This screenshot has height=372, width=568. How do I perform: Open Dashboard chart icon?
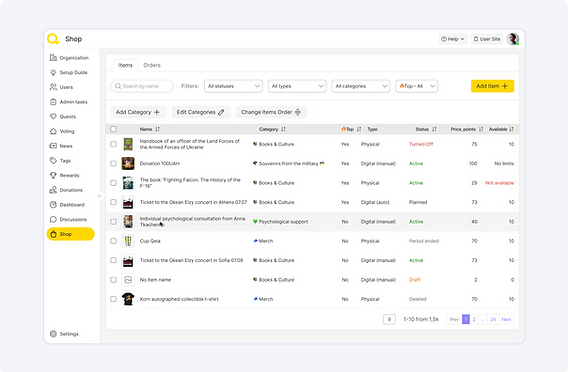[x=53, y=205]
